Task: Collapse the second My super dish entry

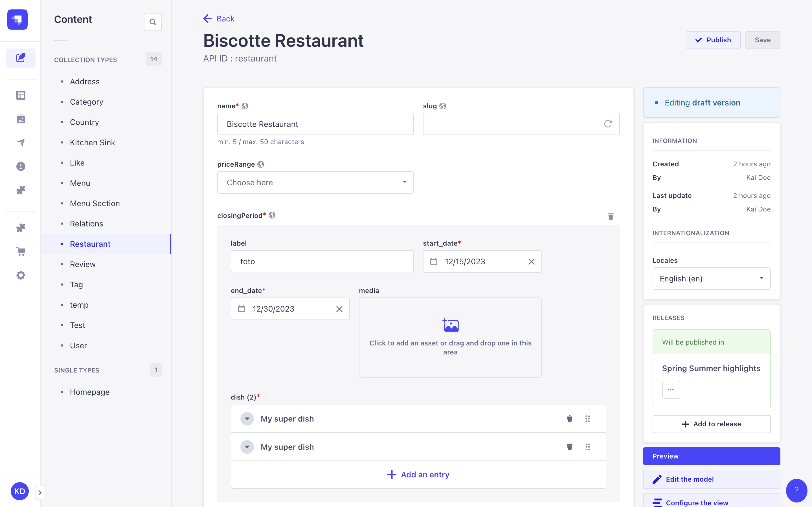Action: pyautogui.click(x=247, y=447)
